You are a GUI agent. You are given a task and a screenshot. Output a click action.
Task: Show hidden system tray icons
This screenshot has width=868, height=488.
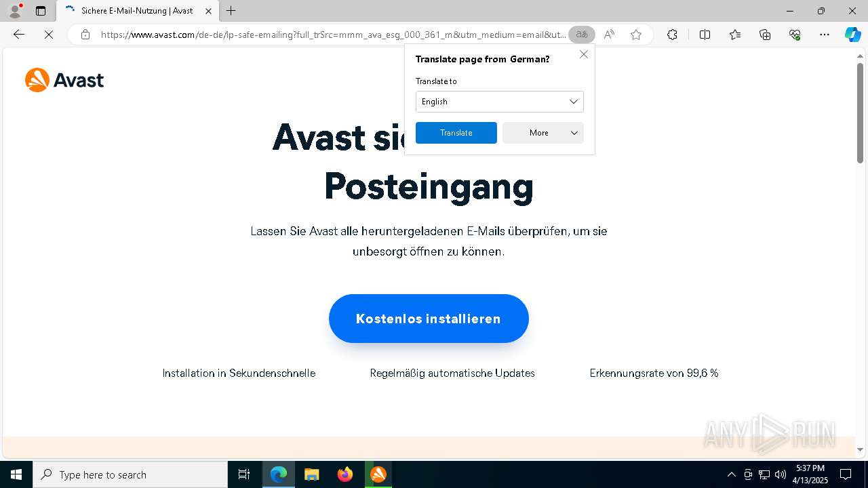pyautogui.click(x=731, y=474)
